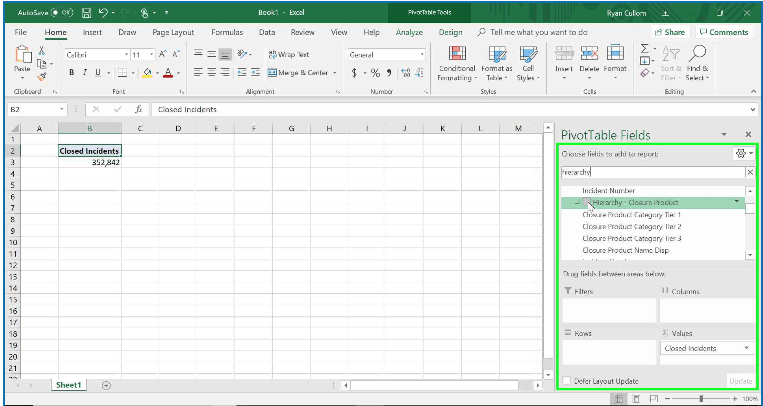The height and width of the screenshot is (406, 763).
Task: Open the Conditional Formatting menu
Action: click(456, 63)
